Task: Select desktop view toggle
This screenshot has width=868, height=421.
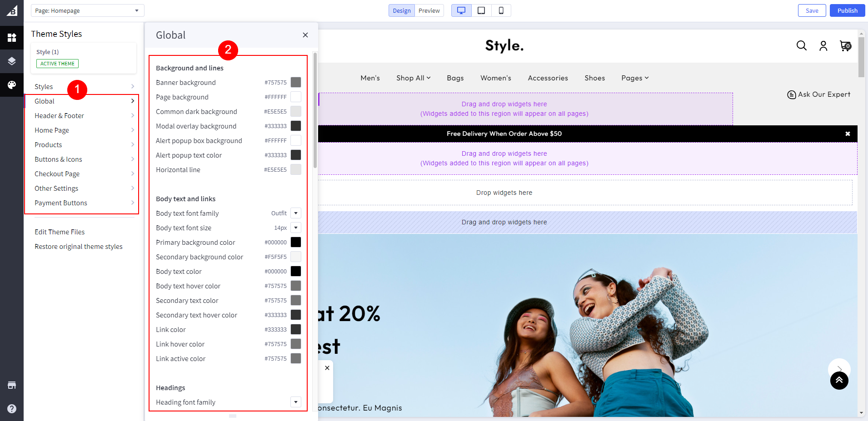Action: point(461,10)
